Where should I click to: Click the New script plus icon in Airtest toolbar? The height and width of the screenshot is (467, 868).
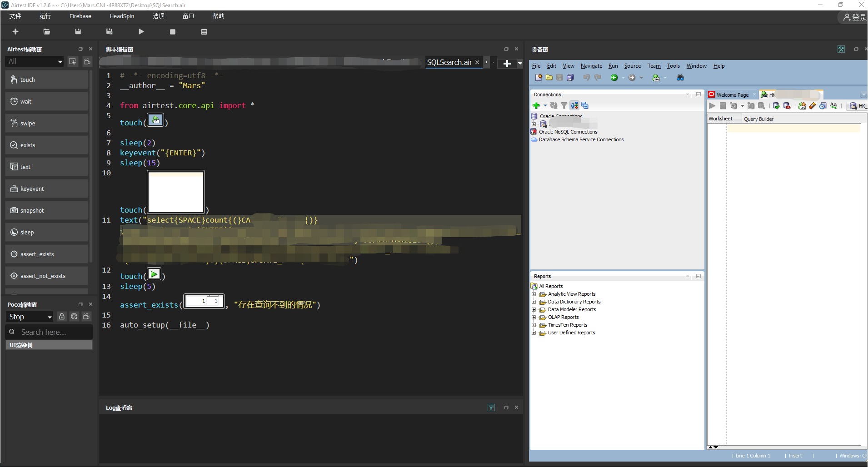click(x=15, y=31)
